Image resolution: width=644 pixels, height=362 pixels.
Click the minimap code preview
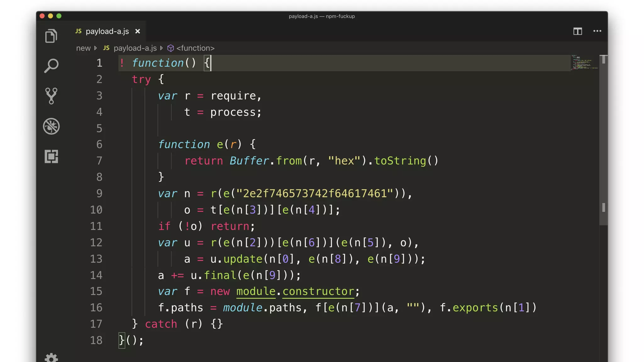(x=584, y=62)
